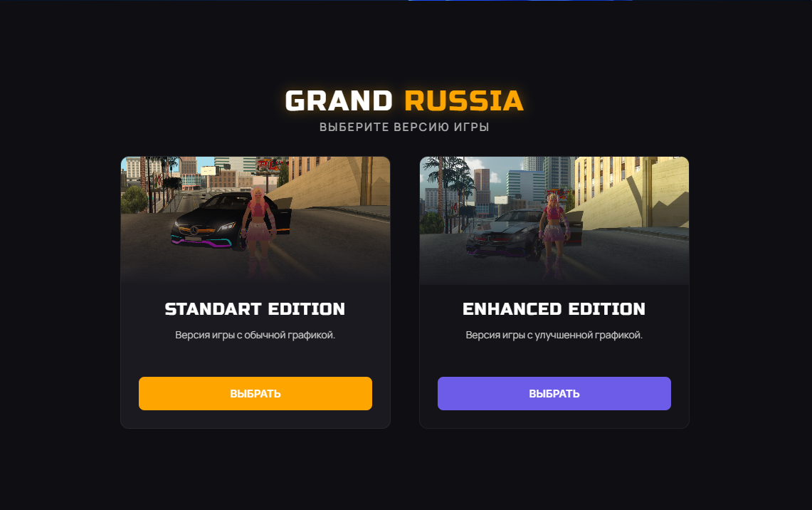812x510 pixels.
Task: Open the Standart Edition preview screenshot
Action: coord(255,220)
